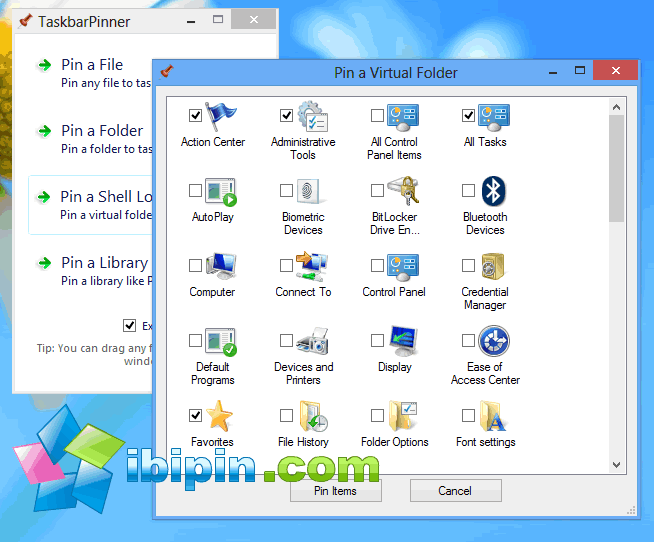Click the Connect To network icon
The image size is (654, 542).
(312, 266)
